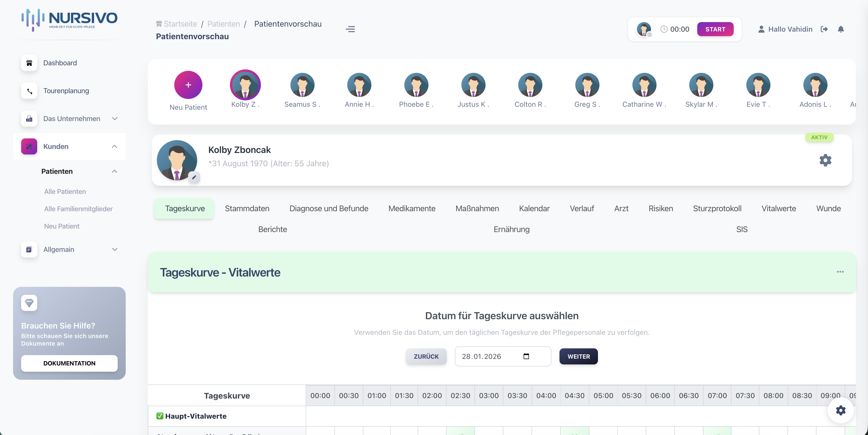Viewport: 868px width, 435px height.
Task: Open Dashboard sidebar icon
Action: (x=29, y=63)
